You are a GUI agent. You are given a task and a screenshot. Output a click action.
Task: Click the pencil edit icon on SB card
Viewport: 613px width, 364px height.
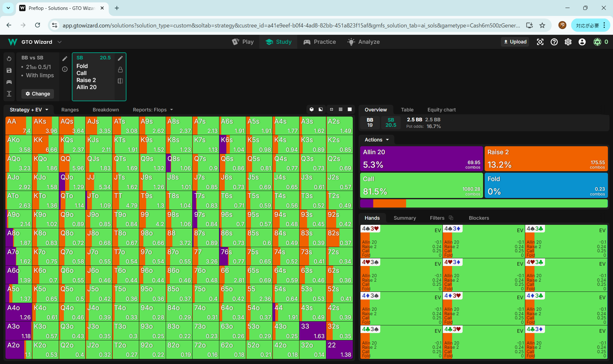pos(120,58)
